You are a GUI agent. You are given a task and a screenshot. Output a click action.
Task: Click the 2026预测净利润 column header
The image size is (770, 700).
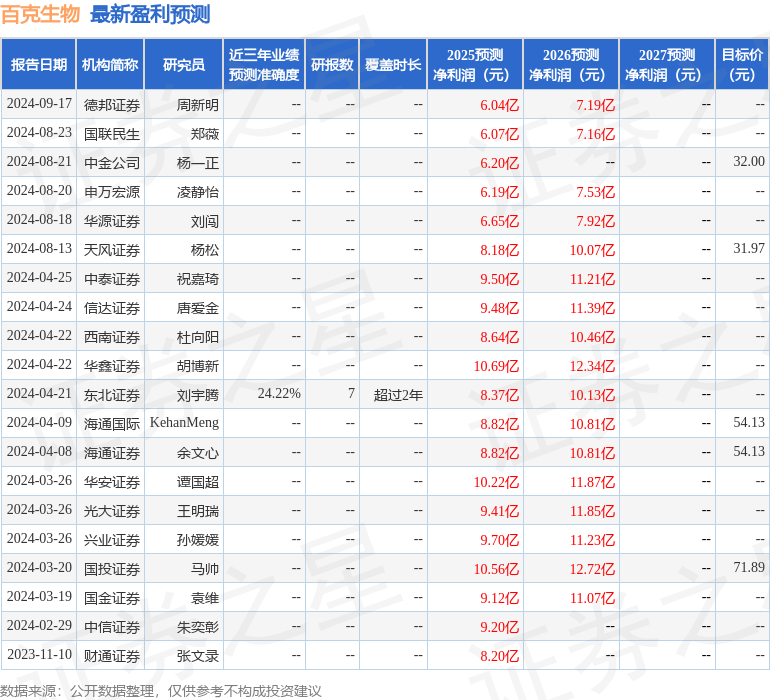pos(570,65)
